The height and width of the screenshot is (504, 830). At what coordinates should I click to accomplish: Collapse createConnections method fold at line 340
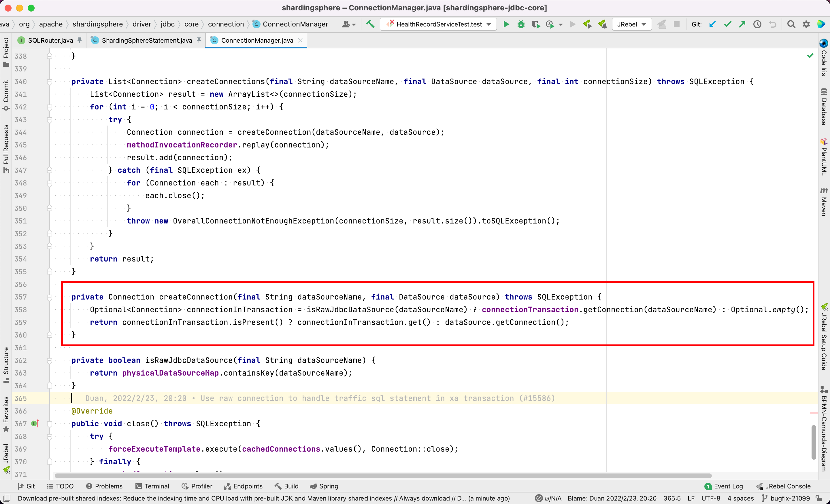[50, 82]
